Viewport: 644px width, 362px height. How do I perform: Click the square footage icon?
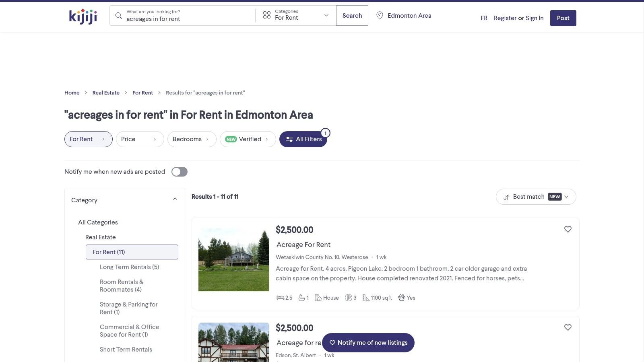point(366,298)
